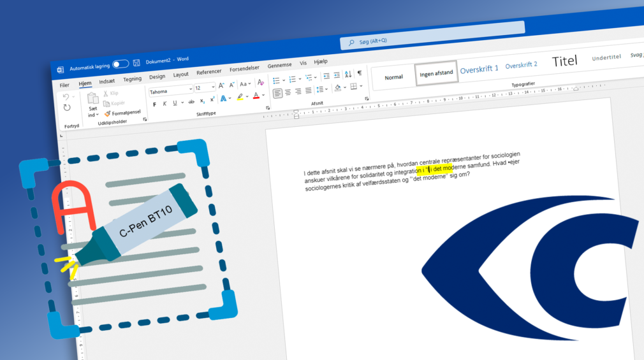
Task: Open the Layout tab
Action: point(180,75)
